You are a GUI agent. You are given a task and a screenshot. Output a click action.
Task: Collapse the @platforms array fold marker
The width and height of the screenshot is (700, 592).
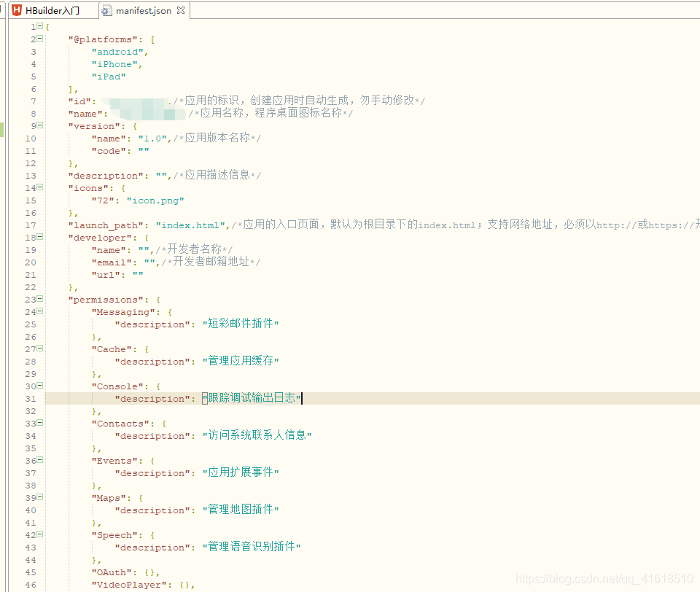pos(40,39)
